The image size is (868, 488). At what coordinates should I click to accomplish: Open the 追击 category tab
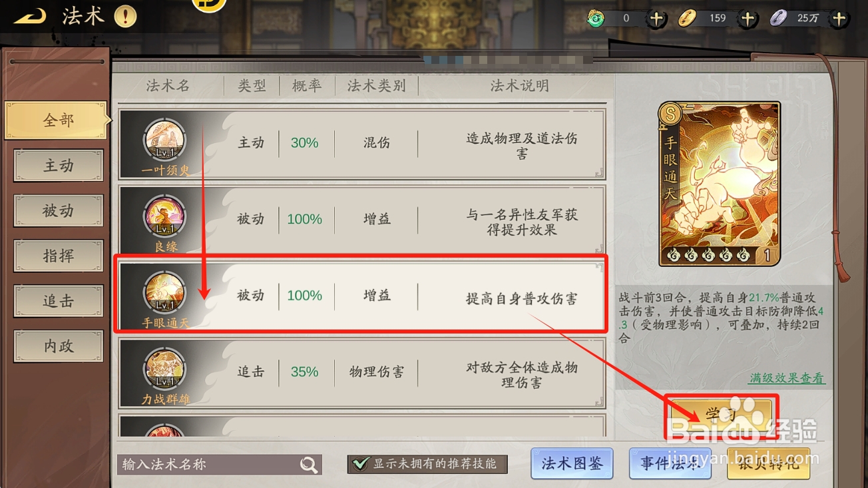click(x=59, y=302)
